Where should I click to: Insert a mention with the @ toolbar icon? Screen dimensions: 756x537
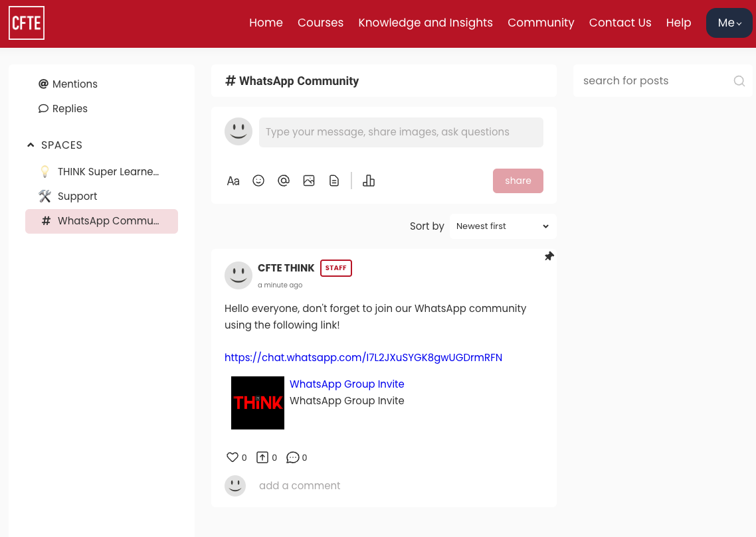coord(284,181)
